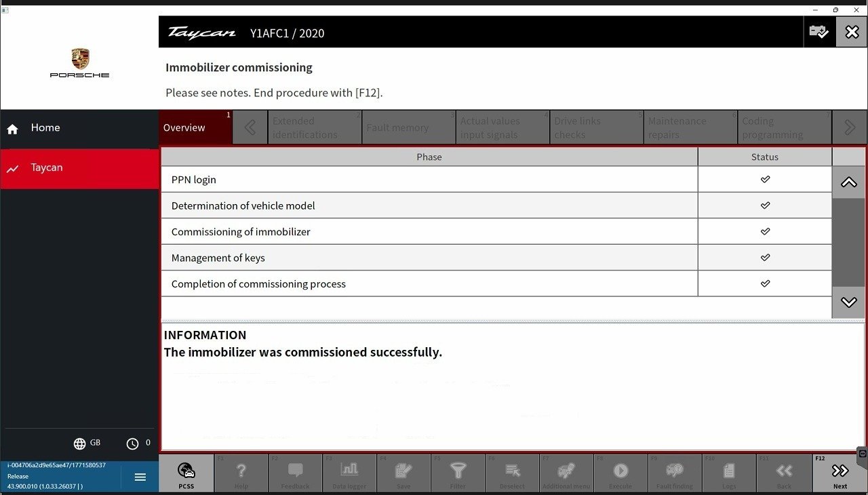Open the Coding programming tab

[784, 127]
